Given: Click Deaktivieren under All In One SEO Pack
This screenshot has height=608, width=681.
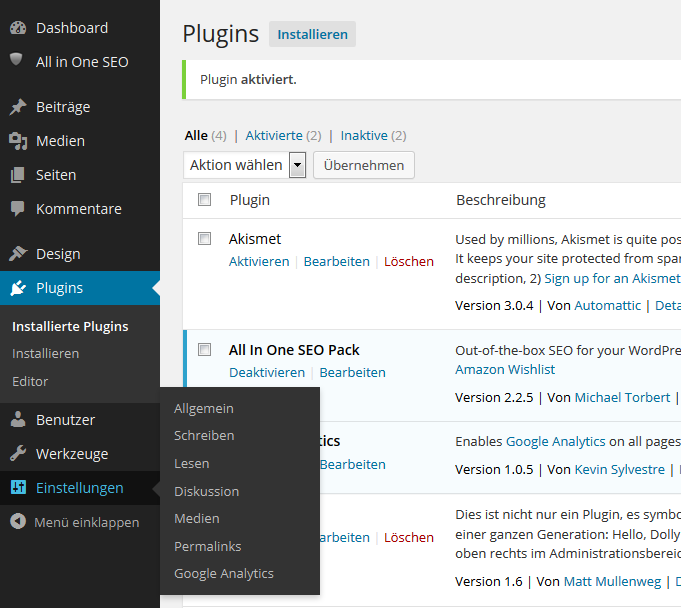Looking at the screenshot, I should click(x=267, y=373).
